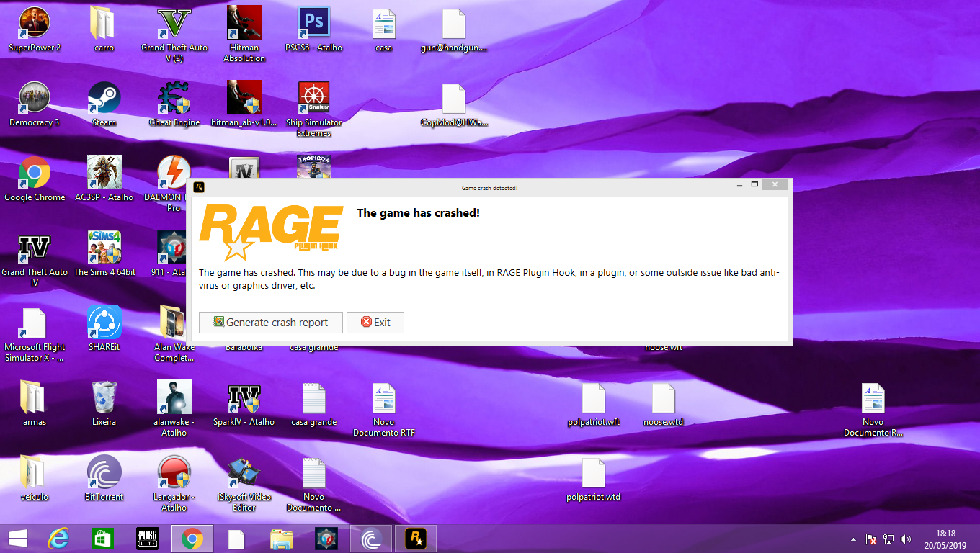Launch PUBG Lite from the taskbar
The width and height of the screenshot is (980, 553).
pos(148,539)
